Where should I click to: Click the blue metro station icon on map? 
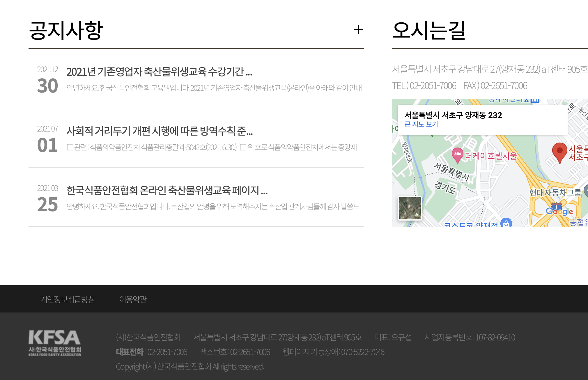click(x=535, y=101)
